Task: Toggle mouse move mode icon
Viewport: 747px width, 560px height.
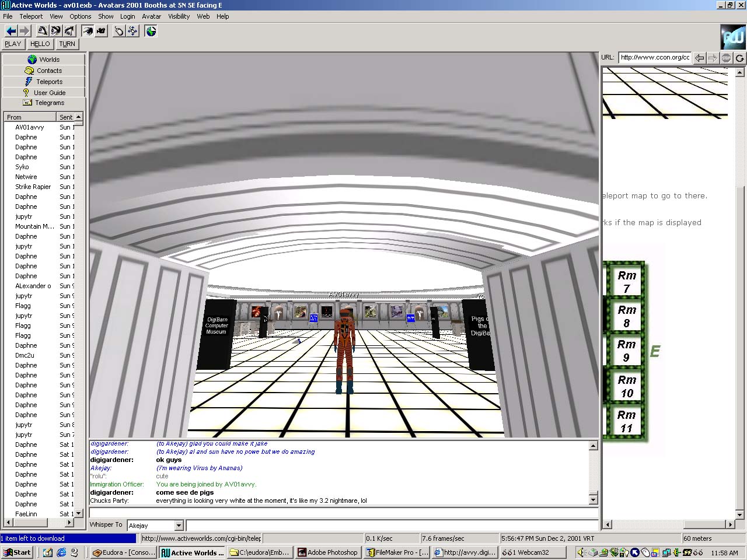Action: 119,31
